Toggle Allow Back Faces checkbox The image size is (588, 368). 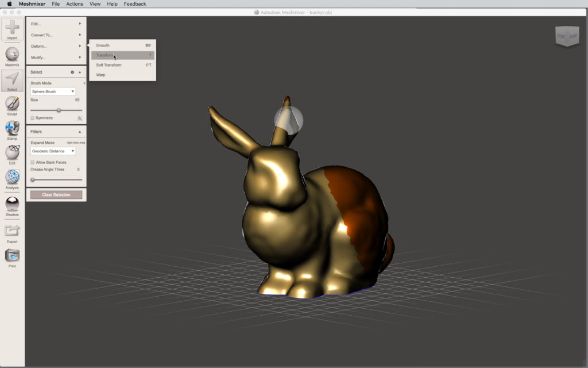click(x=32, y=162)
